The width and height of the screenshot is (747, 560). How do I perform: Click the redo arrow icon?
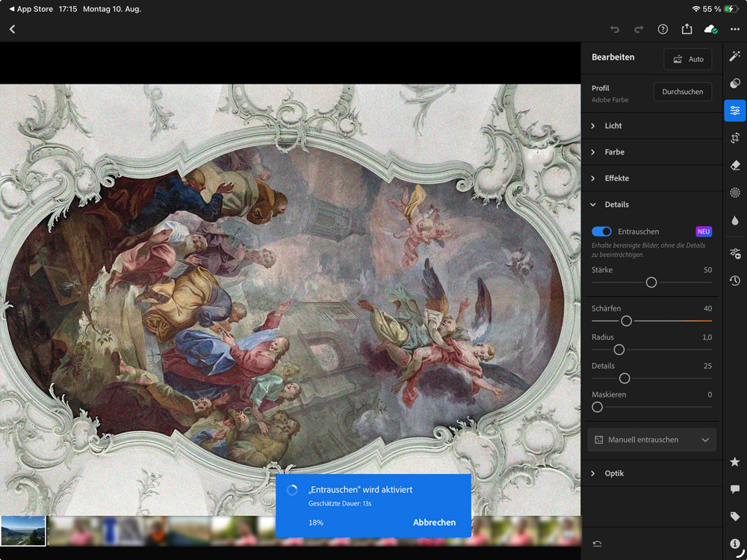pos(639,30)
